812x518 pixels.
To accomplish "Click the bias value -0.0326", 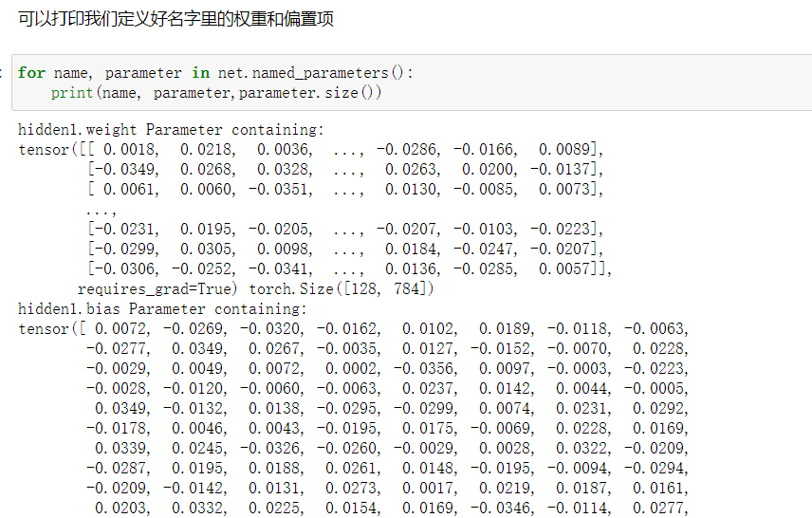I will [270, 448].
